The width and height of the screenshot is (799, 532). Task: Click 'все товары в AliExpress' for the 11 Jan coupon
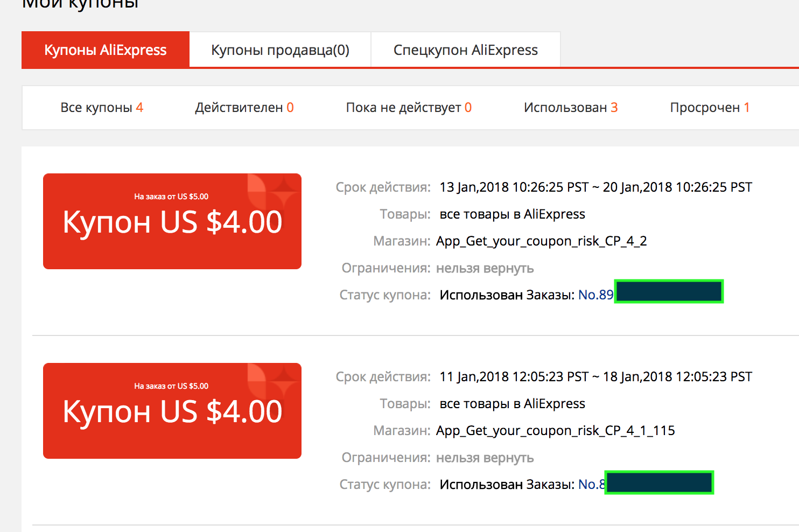513,404
